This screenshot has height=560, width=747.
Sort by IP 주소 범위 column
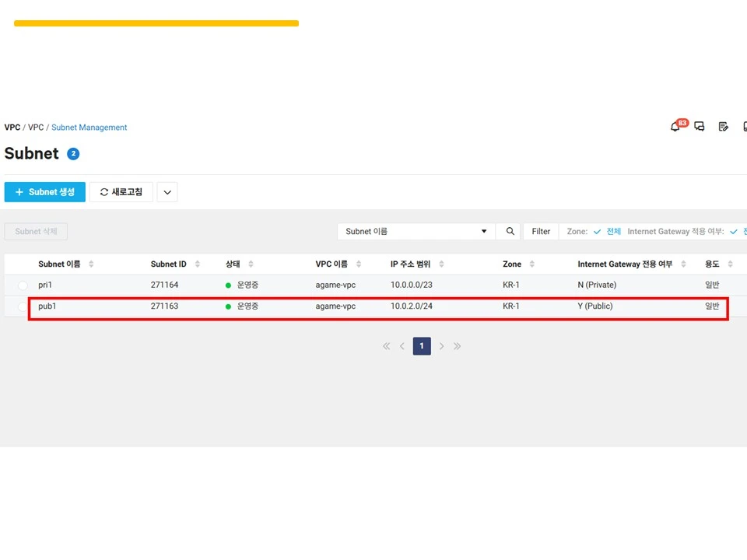(442, 264)
